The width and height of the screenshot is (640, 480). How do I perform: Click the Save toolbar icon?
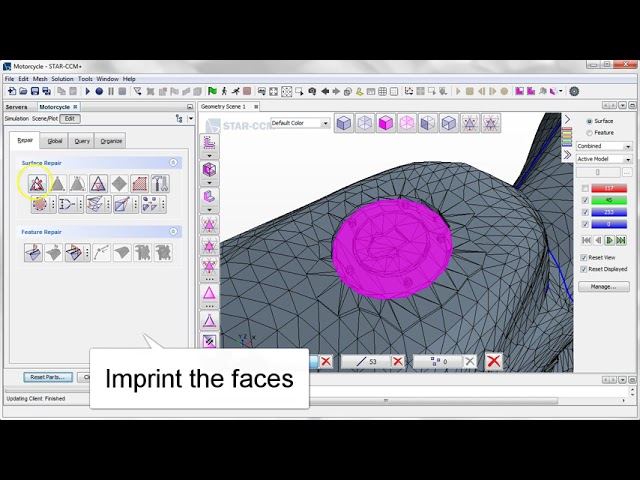pyautogui.click(x=35, y=91)
